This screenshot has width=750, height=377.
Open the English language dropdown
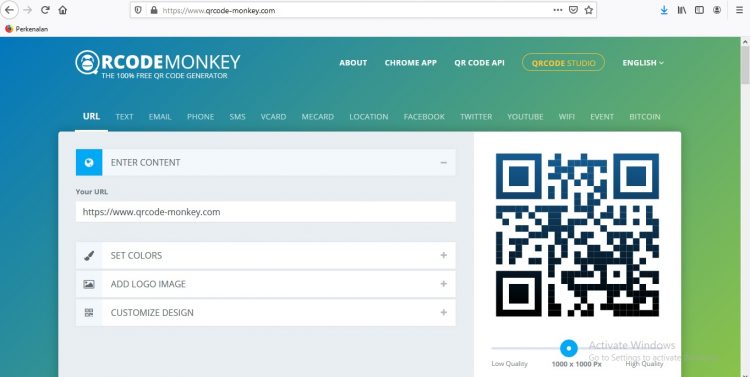tap(643, 63)
